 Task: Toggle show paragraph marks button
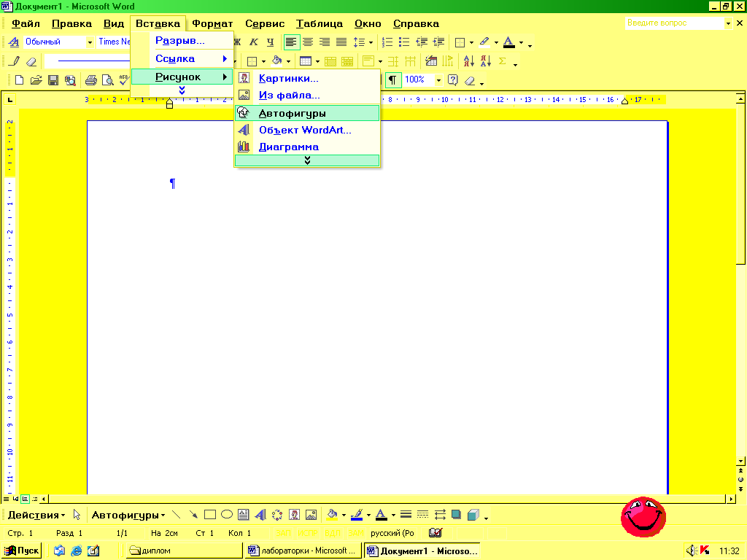[392, 80]
